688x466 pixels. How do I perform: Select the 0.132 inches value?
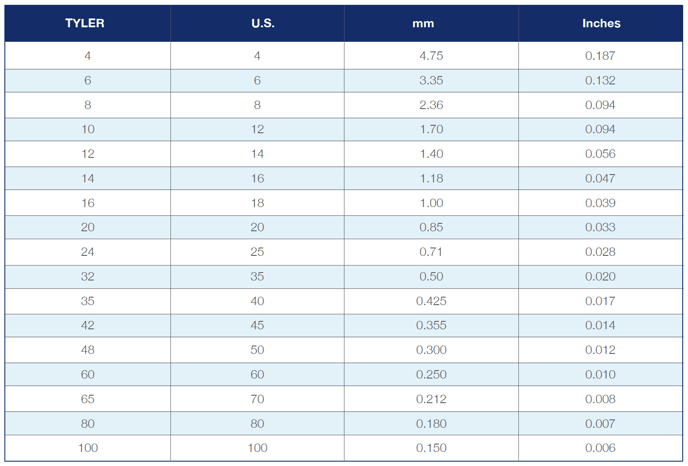pos(601,81)
